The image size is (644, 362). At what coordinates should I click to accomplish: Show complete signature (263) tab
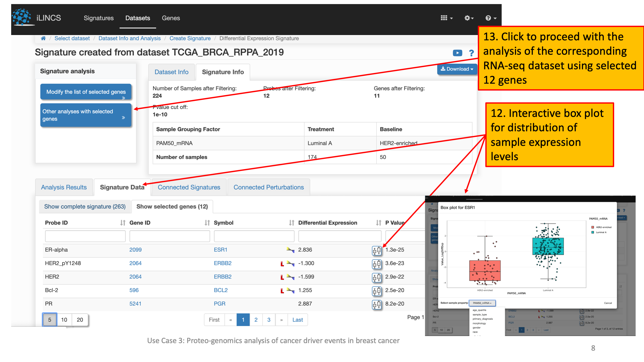click(x=85, y=206)
